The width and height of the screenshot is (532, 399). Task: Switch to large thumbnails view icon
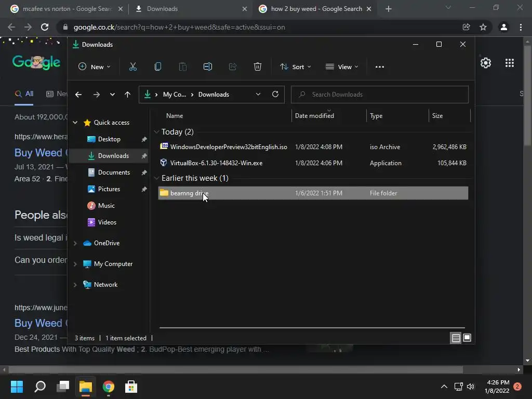click(467, 338)
